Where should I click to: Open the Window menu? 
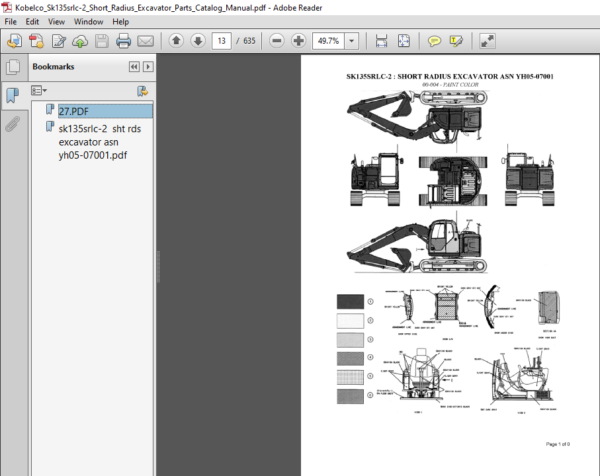[88, 22]
